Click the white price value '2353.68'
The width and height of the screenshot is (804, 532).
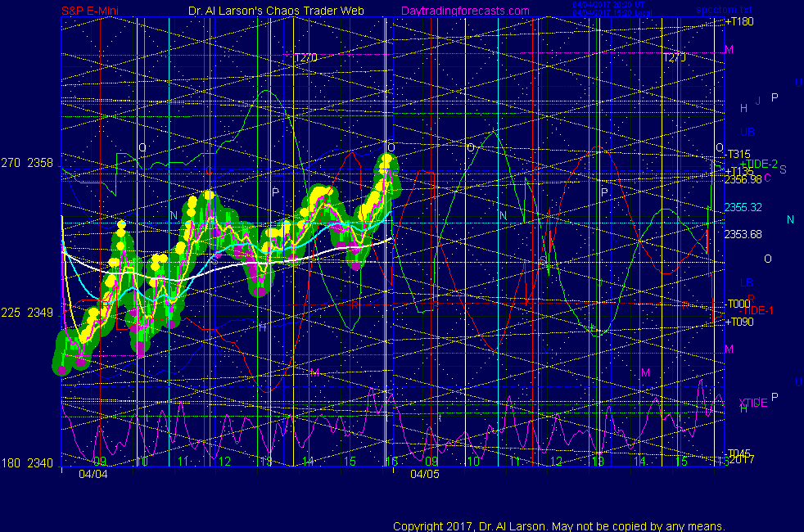[x=743, y=234]
